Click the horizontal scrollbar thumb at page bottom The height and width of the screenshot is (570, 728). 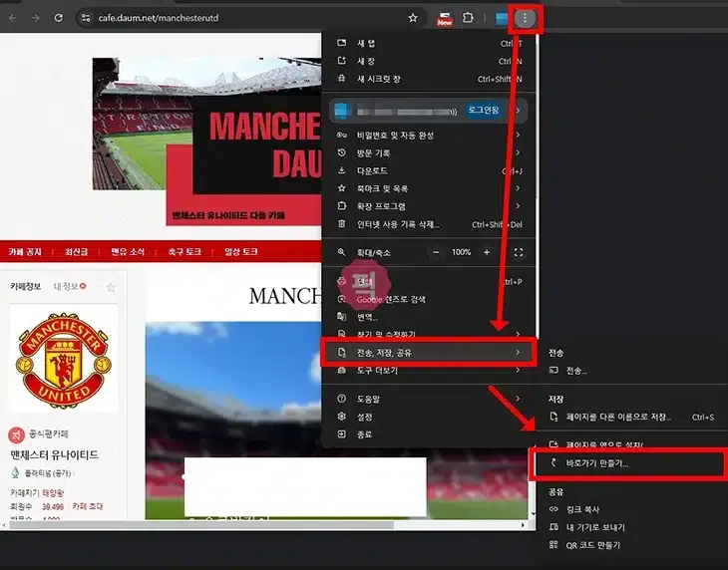click(x=201, y=525)
